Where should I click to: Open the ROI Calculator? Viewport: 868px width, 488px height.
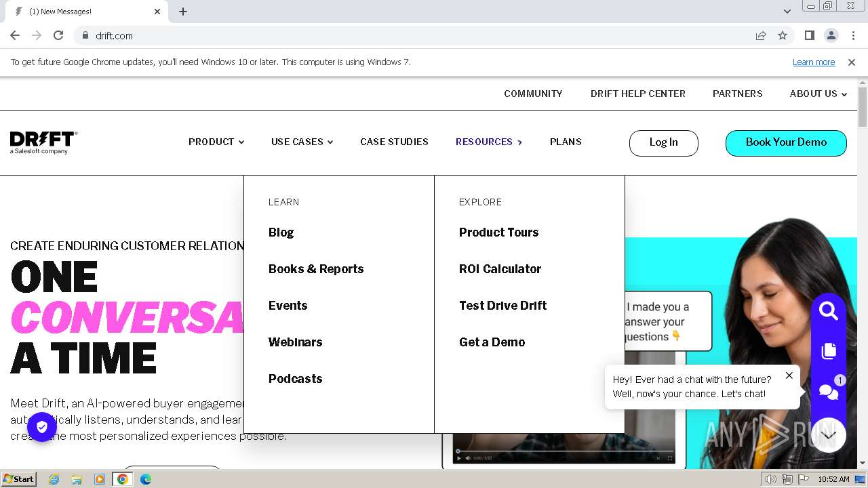[500, 269]
